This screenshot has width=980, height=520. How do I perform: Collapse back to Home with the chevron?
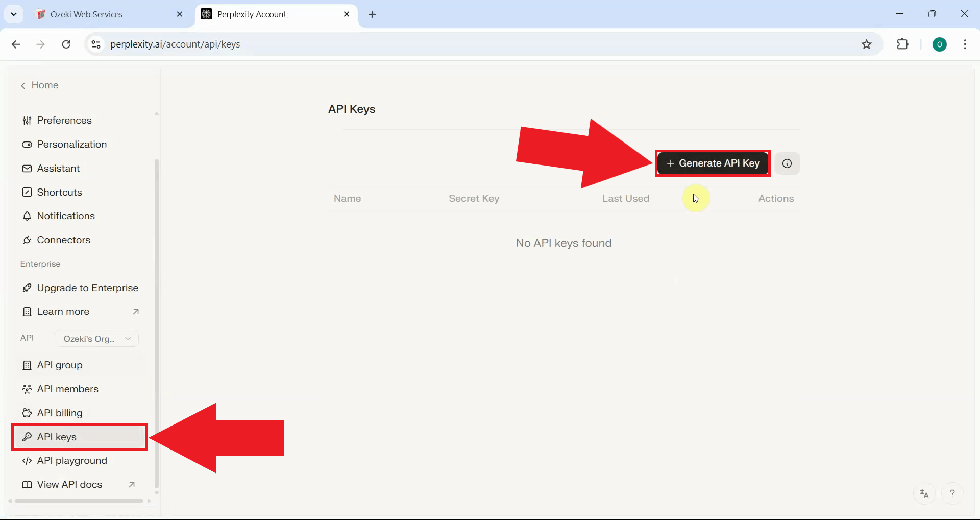[x=23, y=85]
